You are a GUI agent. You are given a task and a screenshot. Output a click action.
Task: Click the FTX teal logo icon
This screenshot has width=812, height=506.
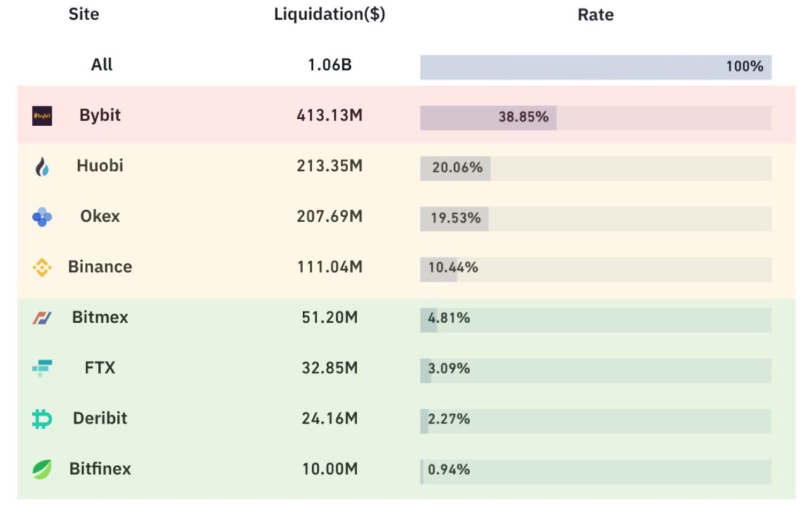pyautogui.click(x=42, y=368)
